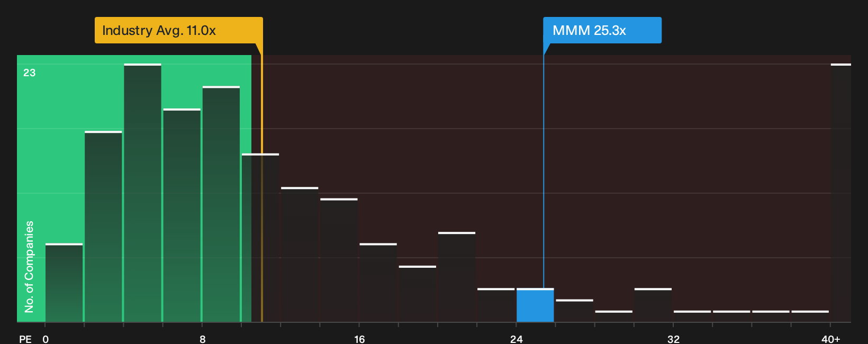Click the y-axis value 23

[x=29, y=73]
